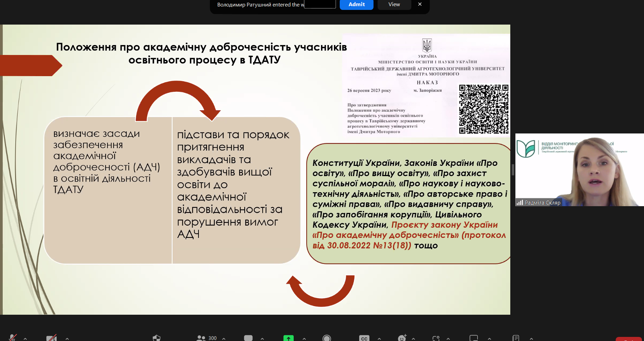This screenshot has width=644, height=341.
Task: Open the Whiteboards icon
Action: point(474,338)
